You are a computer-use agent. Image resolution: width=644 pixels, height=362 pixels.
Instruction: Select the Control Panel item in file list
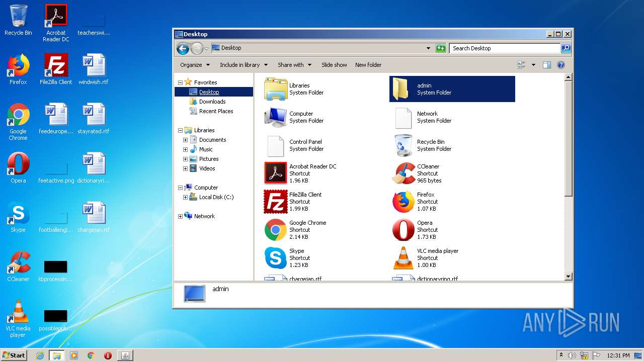325,145
